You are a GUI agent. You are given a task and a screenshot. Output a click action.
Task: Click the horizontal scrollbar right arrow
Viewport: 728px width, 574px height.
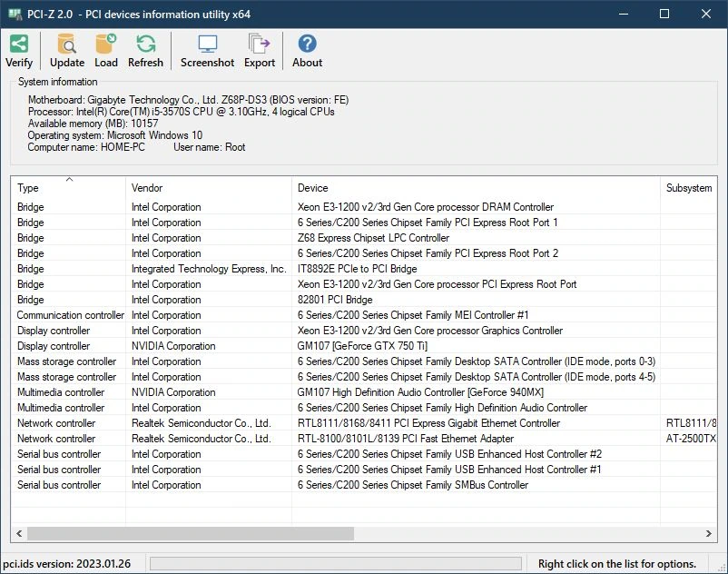point(709,534)
